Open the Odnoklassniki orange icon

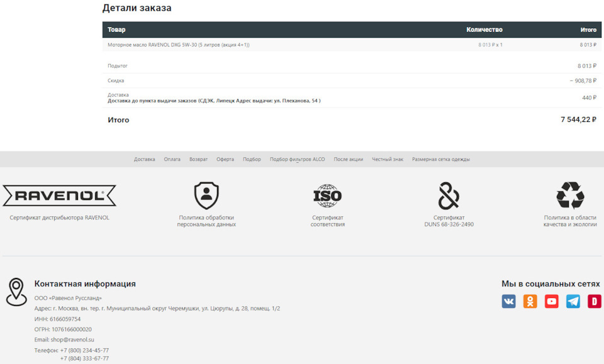530,301
